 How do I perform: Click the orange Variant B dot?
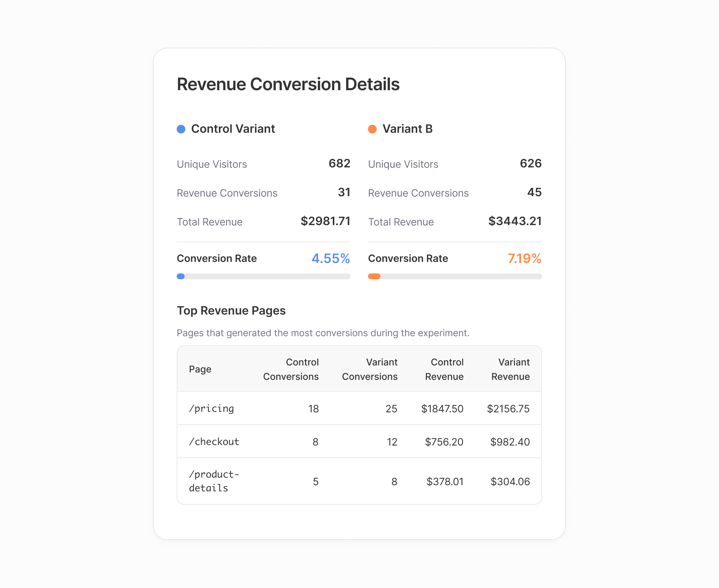click(x=372, y=129)
